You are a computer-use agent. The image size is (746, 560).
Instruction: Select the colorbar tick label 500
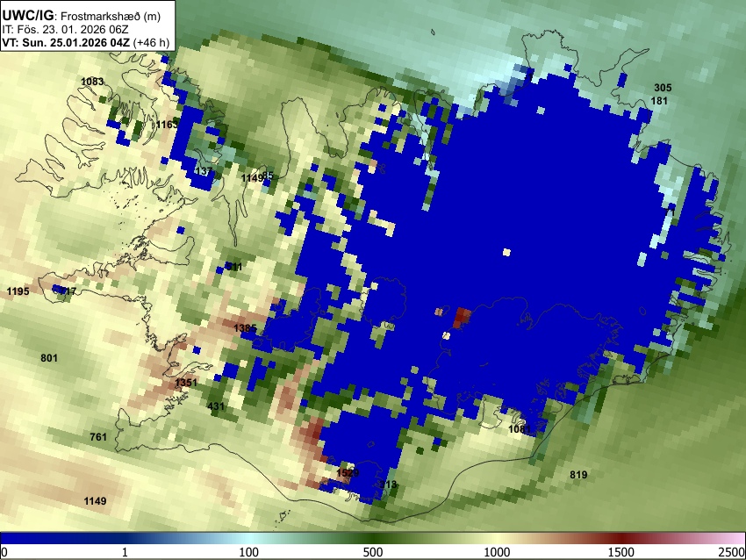coord(372,552)
